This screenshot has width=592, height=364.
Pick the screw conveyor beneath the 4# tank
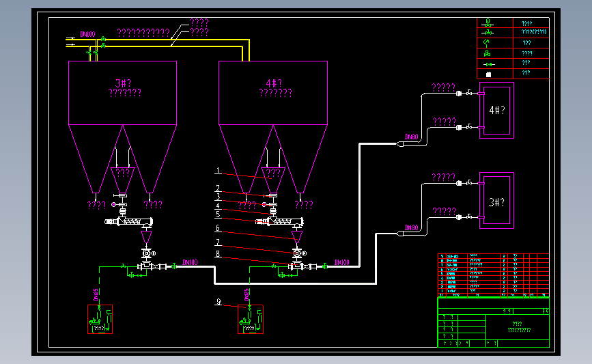click(x=279, y=222)
